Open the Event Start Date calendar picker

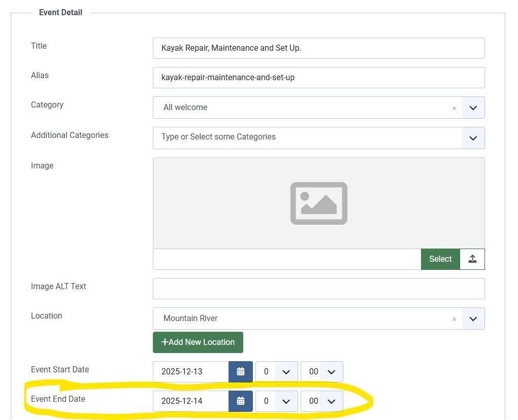[241, 372]
